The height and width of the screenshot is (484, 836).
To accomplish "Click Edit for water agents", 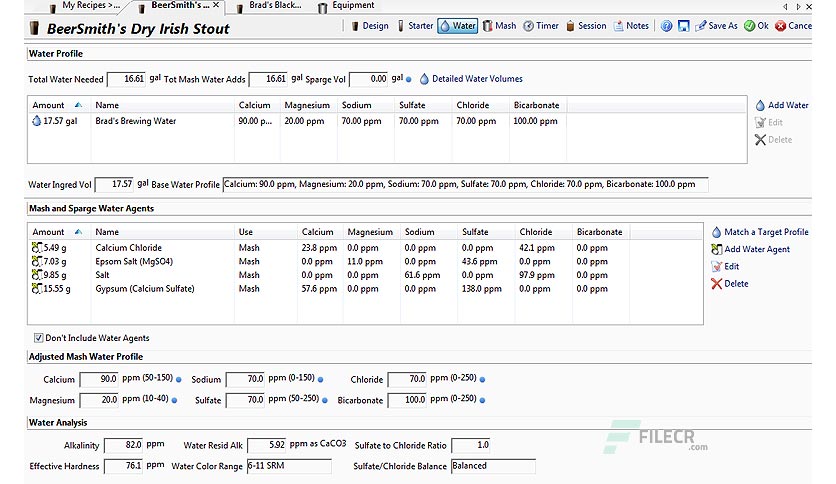I will click(725, 266).
